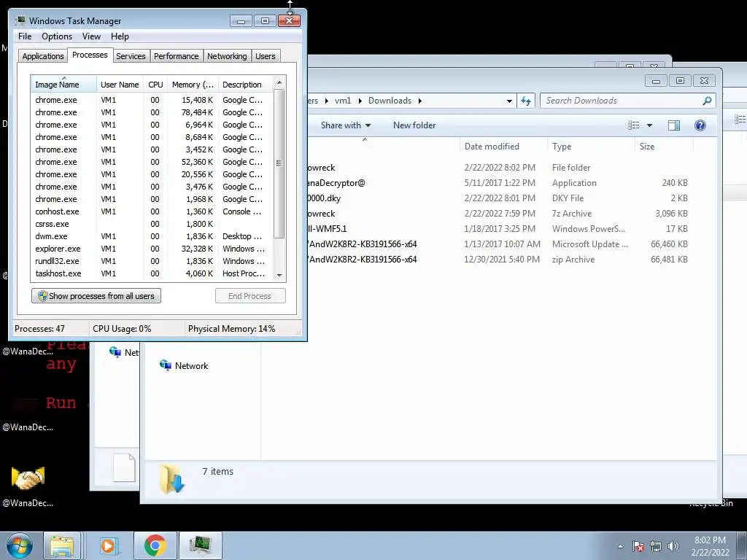The width and height of the screenshot is (747, 560).
Task: Switch to the Networking tab
Action: [x=227, y=55]
